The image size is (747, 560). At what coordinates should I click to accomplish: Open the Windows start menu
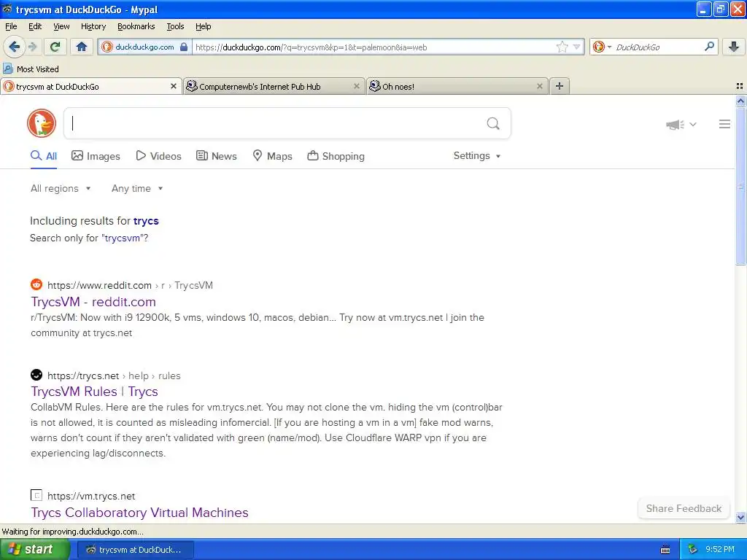click(34, 549)
